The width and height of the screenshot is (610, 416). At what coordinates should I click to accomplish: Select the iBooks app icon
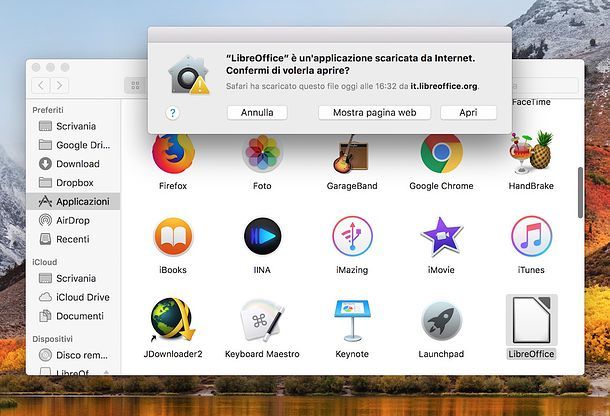point(173,237)
